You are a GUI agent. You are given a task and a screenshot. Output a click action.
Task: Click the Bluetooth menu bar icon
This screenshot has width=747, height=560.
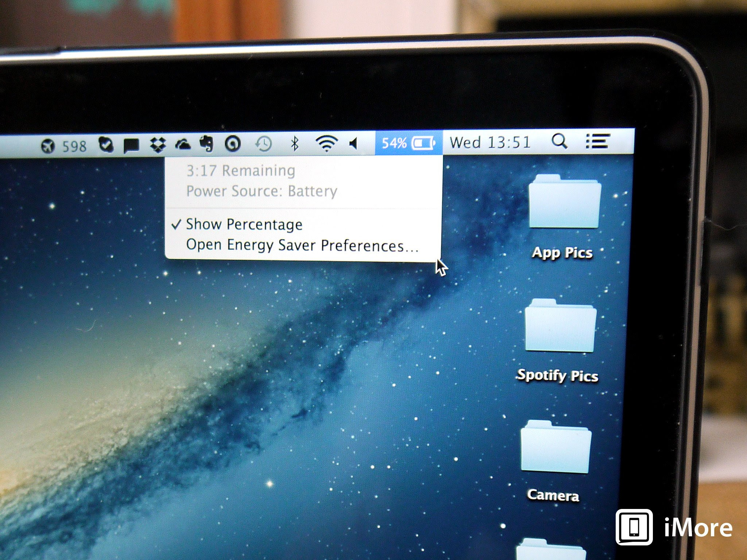coord(294,143)
